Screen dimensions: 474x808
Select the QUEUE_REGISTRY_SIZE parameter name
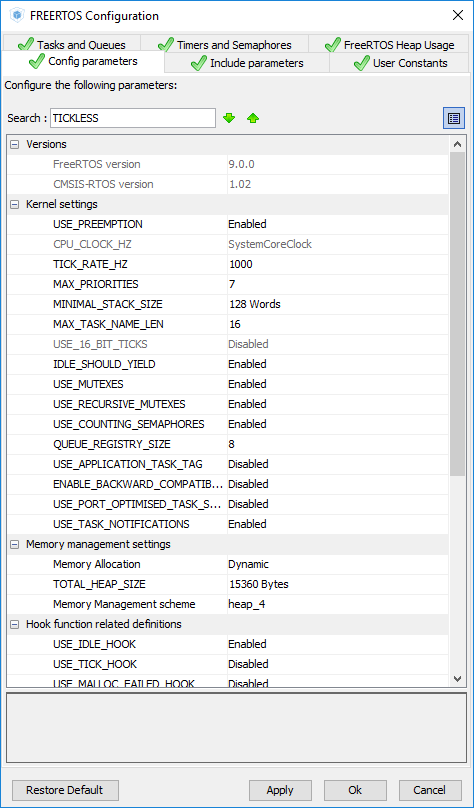(112, 444)
